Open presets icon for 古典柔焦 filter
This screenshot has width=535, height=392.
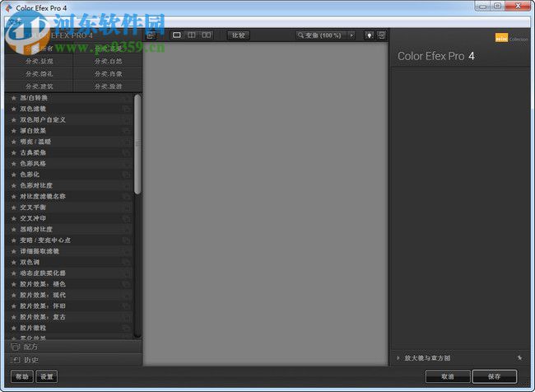click(x=127, y=152)
